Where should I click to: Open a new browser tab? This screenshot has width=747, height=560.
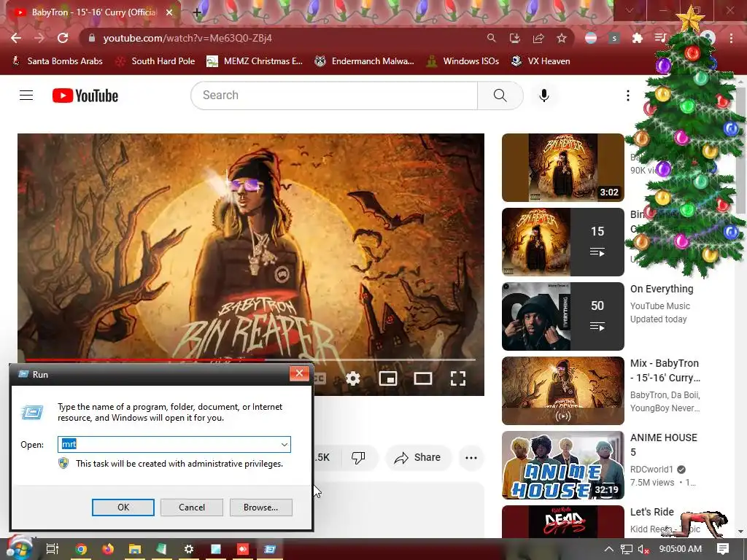pyautogui.click(x=197, y=12)
